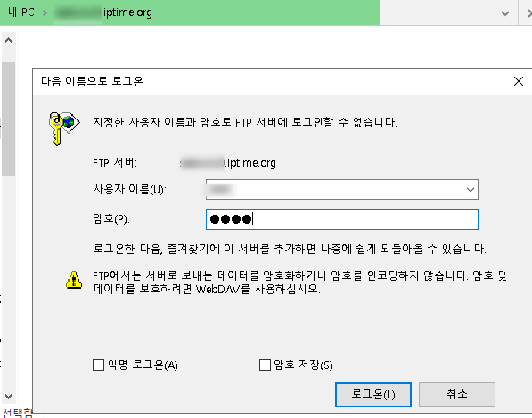Click the scroll down arrow in left pane
The height and width of the screenshot is (418, 532).
pos(9,396)
